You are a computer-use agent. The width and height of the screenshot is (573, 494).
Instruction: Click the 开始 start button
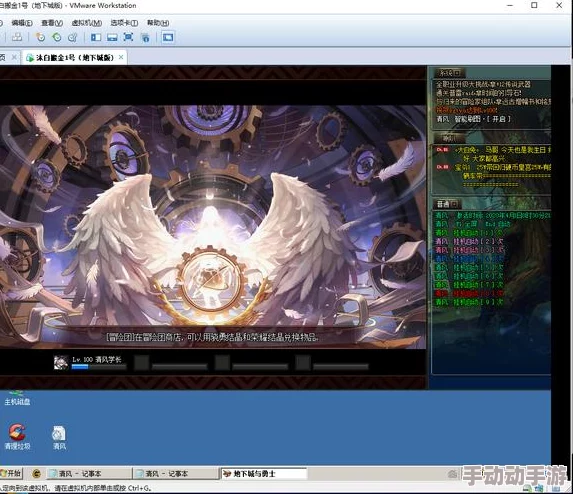[11, 474]
